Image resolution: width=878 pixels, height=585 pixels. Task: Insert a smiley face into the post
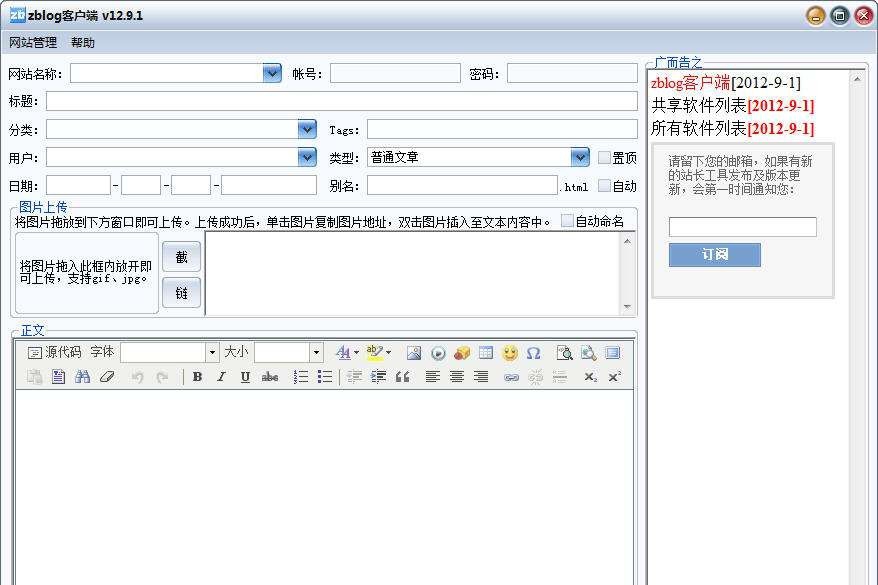click(510, 353)
